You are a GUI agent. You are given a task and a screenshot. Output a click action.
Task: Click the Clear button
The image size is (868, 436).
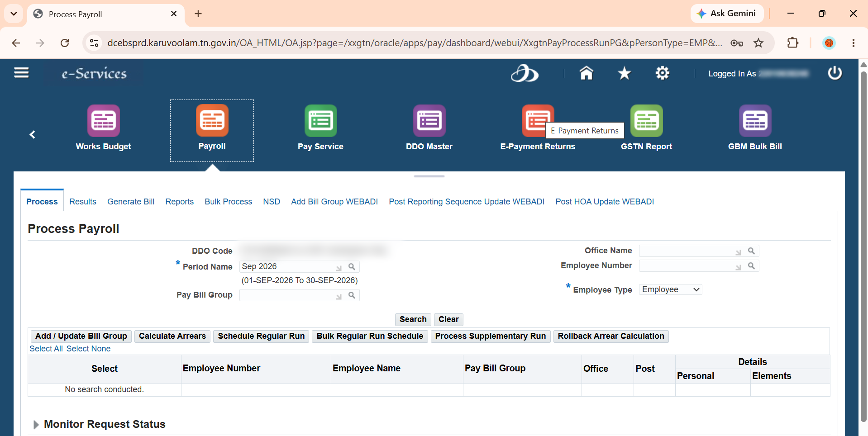pyautogui.click(x=448, y=319)
